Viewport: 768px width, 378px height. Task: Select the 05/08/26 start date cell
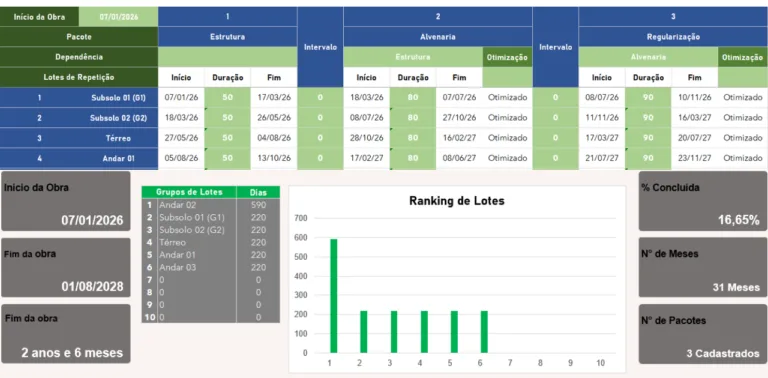point(181,158)
